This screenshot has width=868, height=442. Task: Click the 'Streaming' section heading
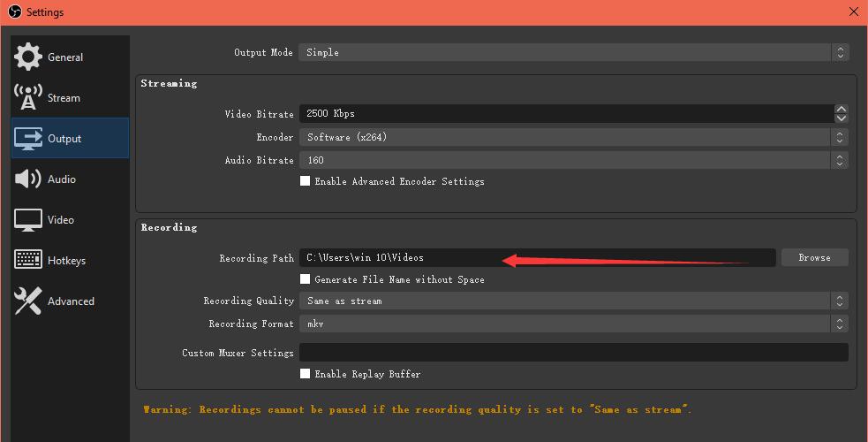point(169,83)
